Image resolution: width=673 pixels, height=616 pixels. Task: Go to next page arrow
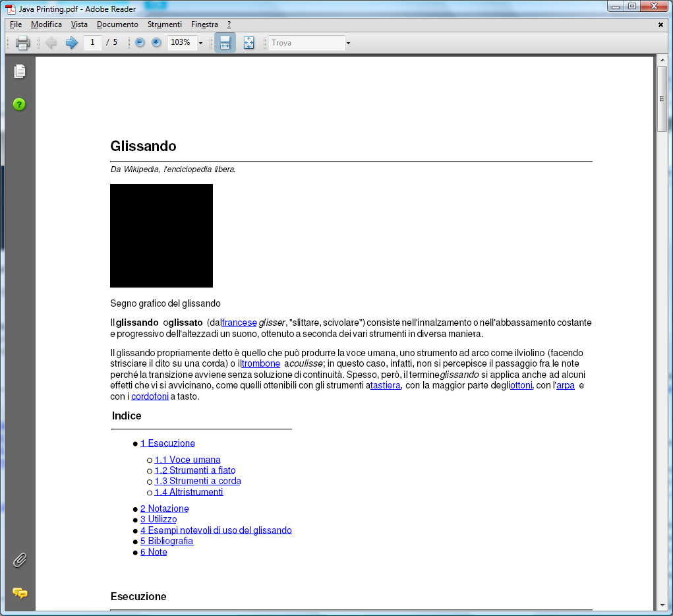[x=71, y=43]
